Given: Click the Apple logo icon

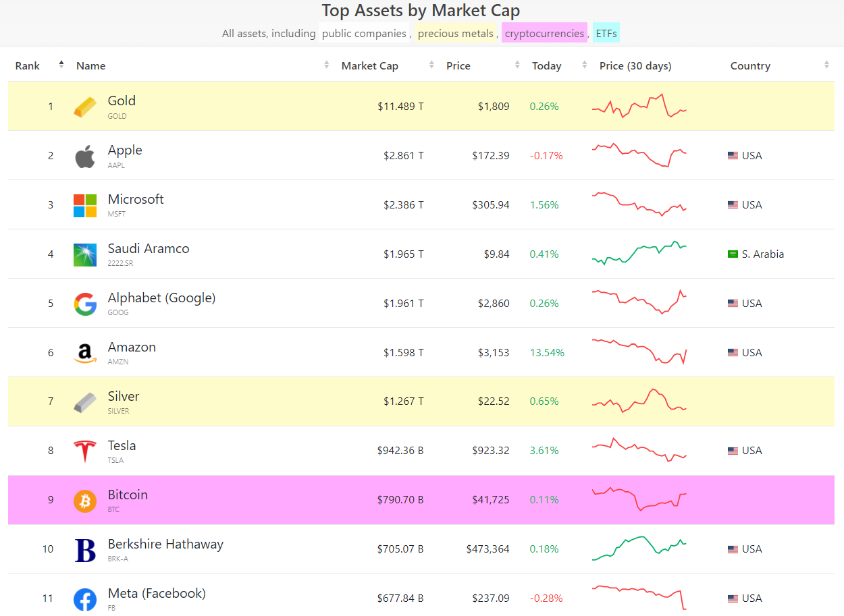Looking at the screenshot, I should [85, 157].
